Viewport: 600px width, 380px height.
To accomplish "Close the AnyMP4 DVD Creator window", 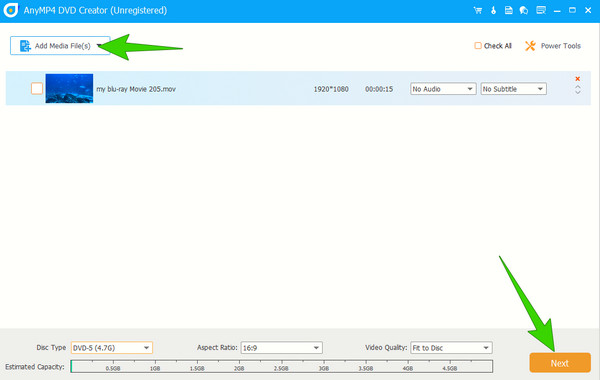I will (588, 10).
